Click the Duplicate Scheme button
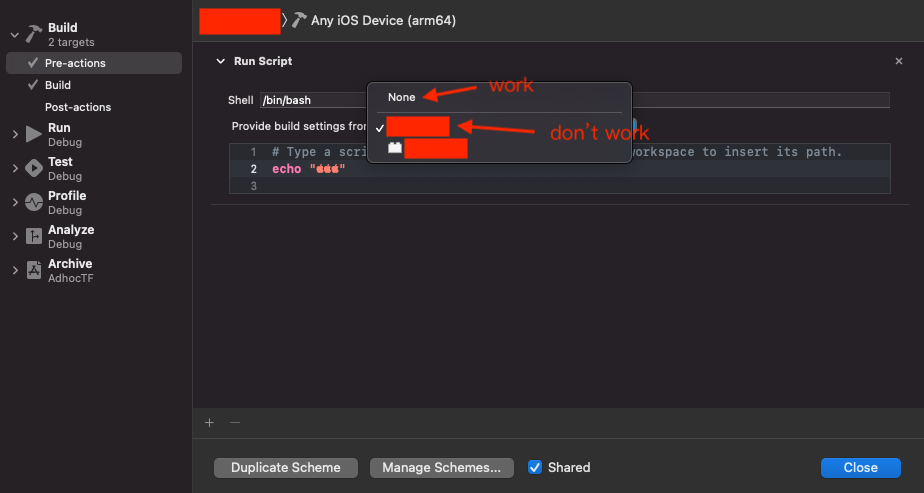Image resolution: width=924 pixels, height=493 pixels. (286, 467)
